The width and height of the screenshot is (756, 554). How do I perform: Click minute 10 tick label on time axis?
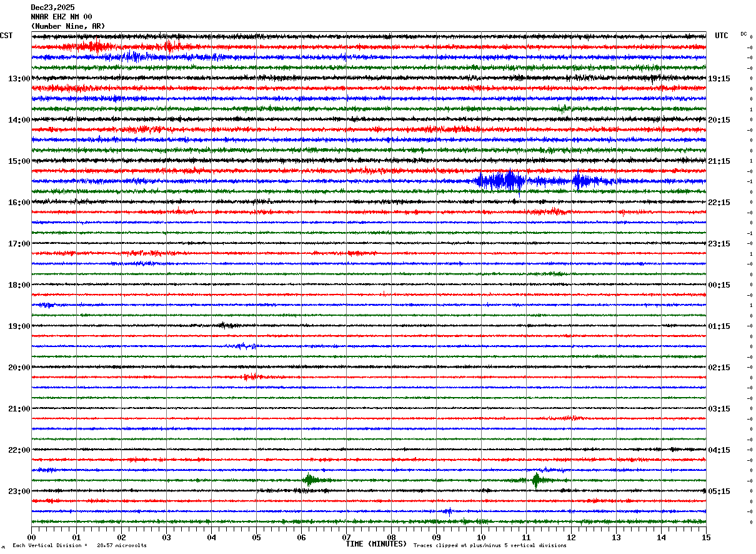click(481, 538)
